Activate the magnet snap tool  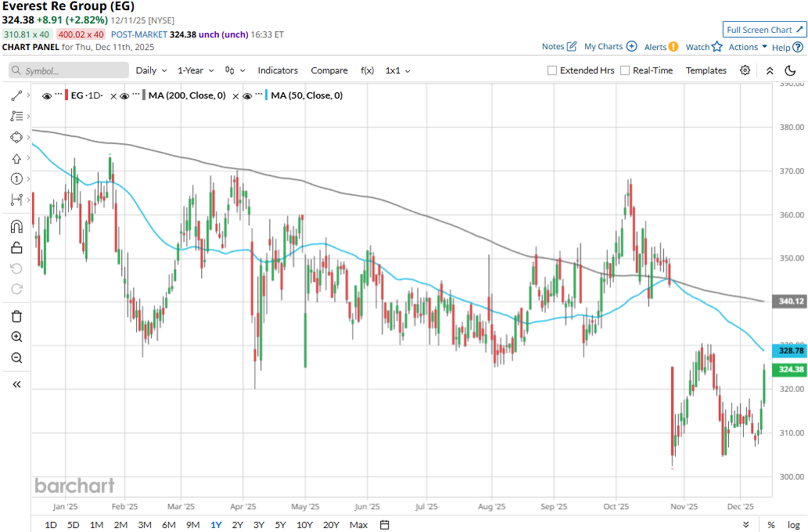(16, 227)
